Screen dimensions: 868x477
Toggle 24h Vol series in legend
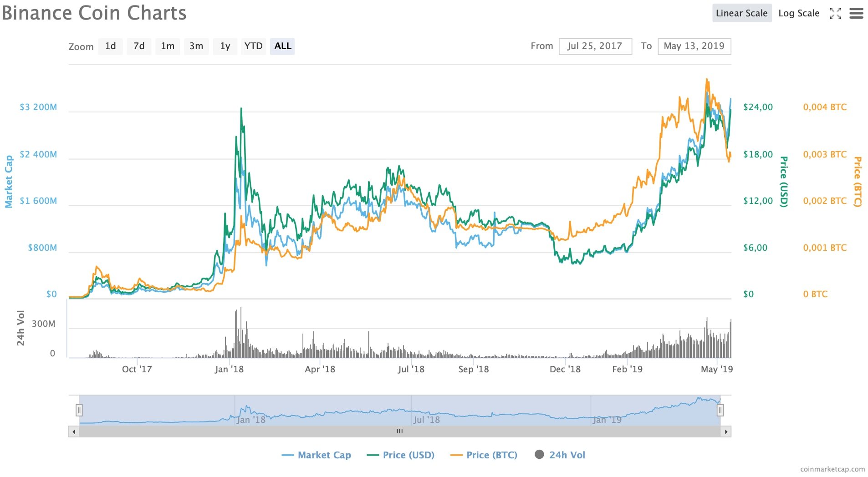click(x=560, y=455)
